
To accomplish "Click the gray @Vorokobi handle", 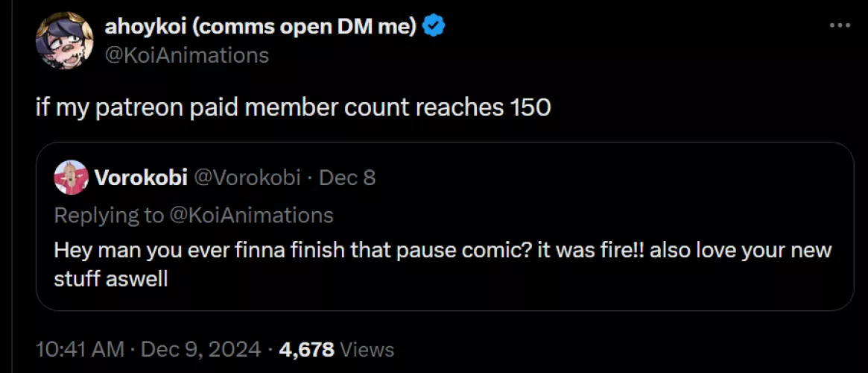I will (x=247, y=178).
